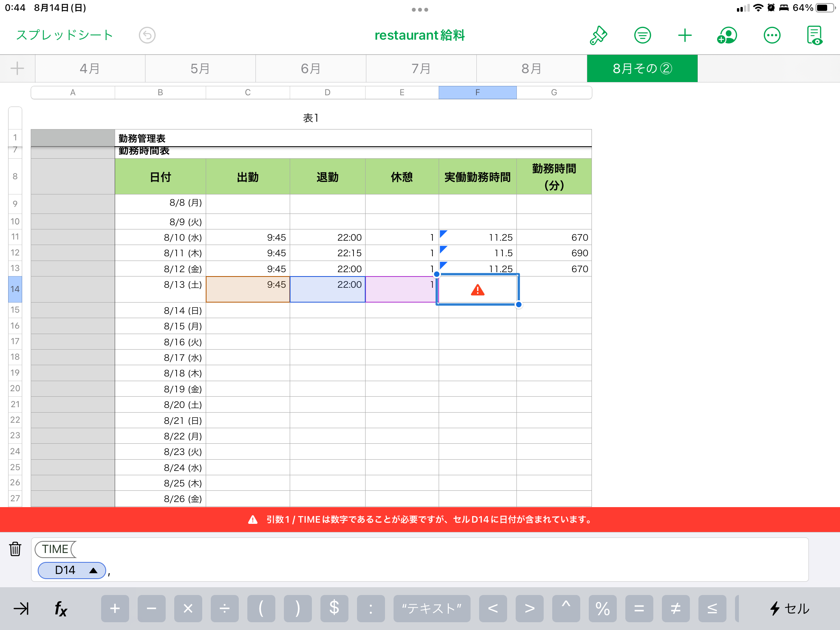Tap the reading view document icon

click(x=814, y=35)
